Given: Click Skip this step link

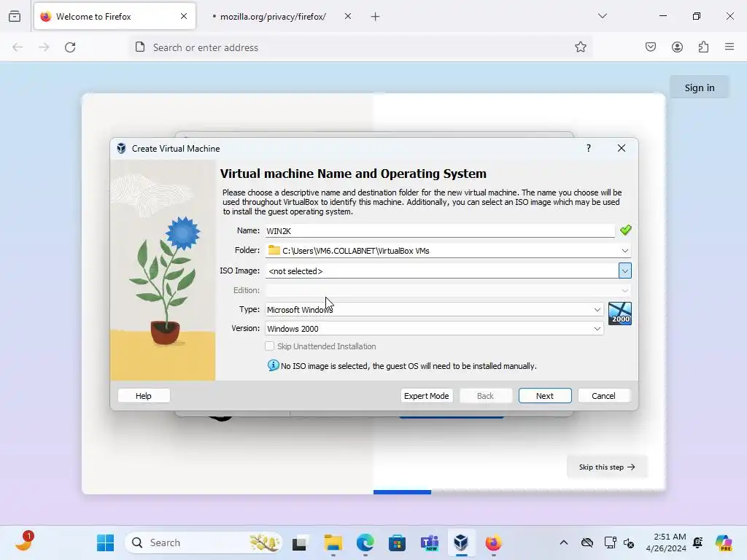Looking at the screenshot, I should click(x=607, y=467).
